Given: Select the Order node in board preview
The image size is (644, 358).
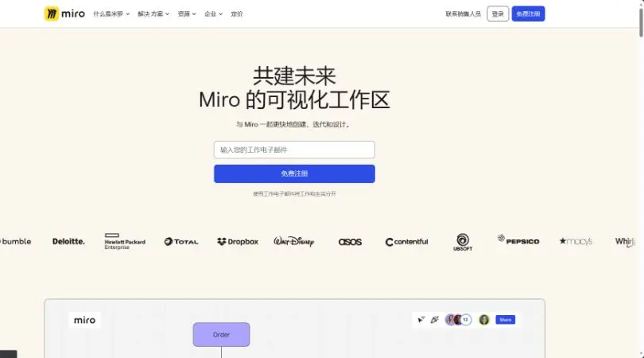Looking at the screenshot, I should (221, 335).
